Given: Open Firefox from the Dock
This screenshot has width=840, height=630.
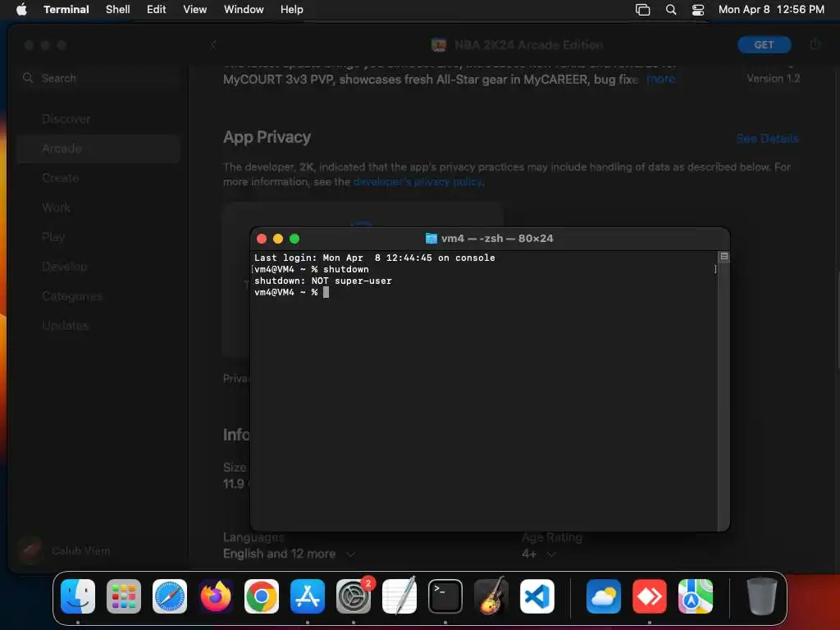Looking at the screenshot, I should coord(216,596).
